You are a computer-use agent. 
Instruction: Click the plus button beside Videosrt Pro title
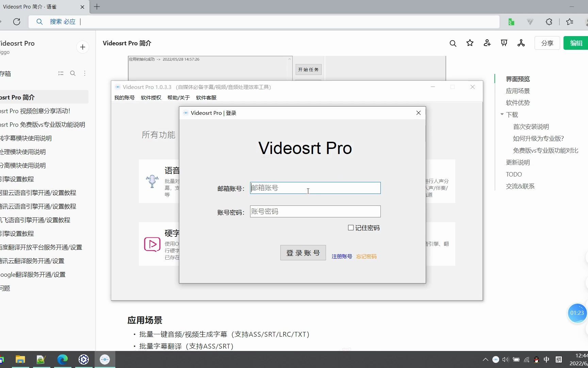83,47
